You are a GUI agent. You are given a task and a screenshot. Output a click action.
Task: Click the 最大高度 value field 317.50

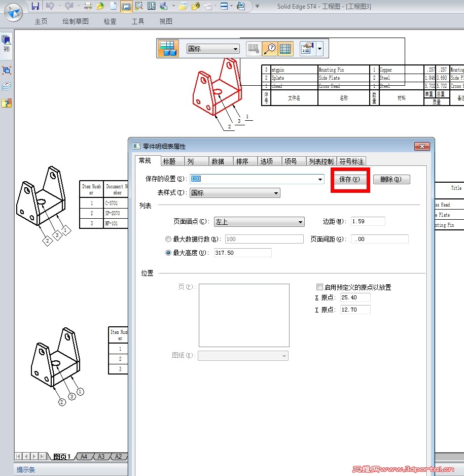[242, 253]
